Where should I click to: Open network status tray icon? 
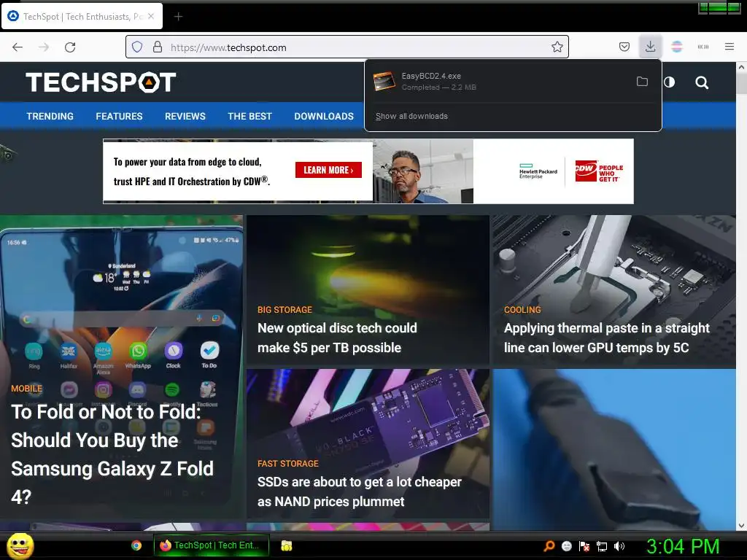(x=602, y=546)
